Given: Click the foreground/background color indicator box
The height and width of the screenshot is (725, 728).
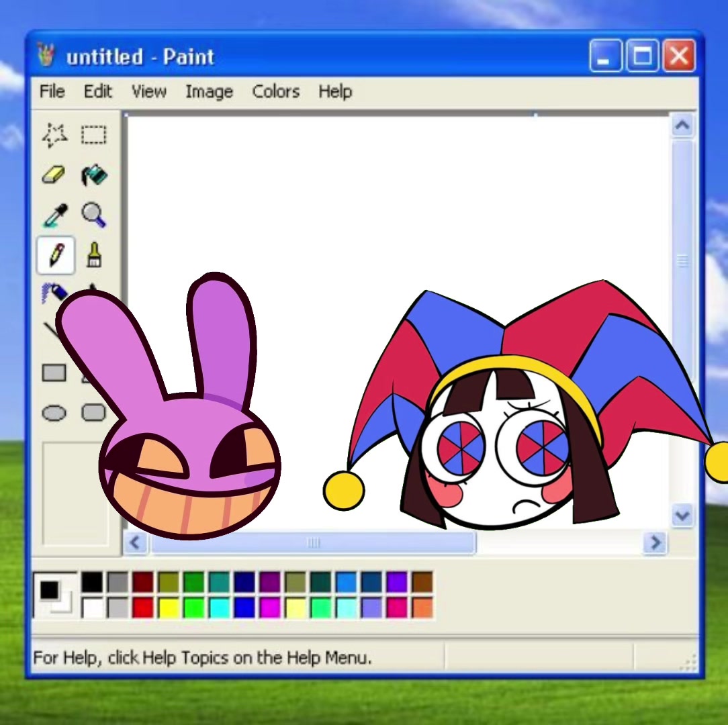Looking at the screenshot, I should coord(55,595).
